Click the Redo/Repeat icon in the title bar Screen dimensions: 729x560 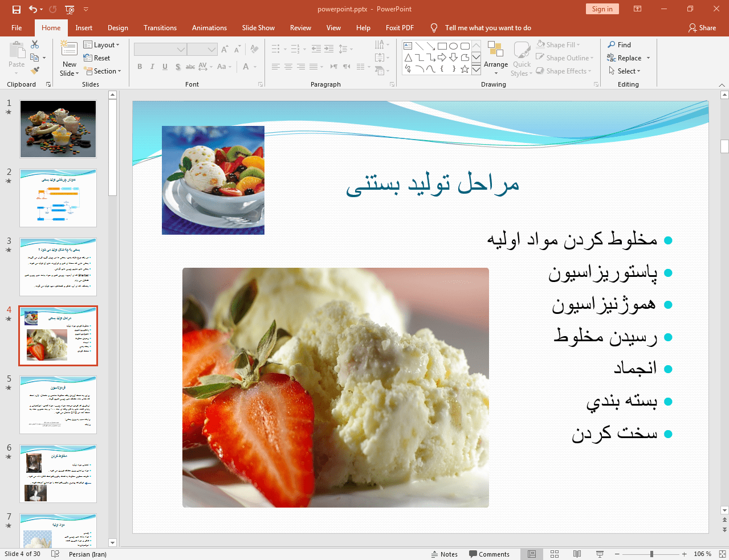(53, 9)
